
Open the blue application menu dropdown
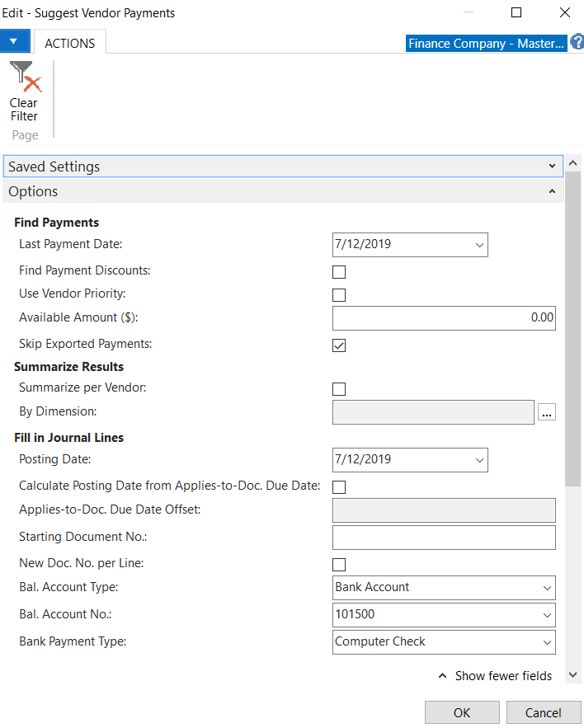pyautogui.click(x=14, y=41)
